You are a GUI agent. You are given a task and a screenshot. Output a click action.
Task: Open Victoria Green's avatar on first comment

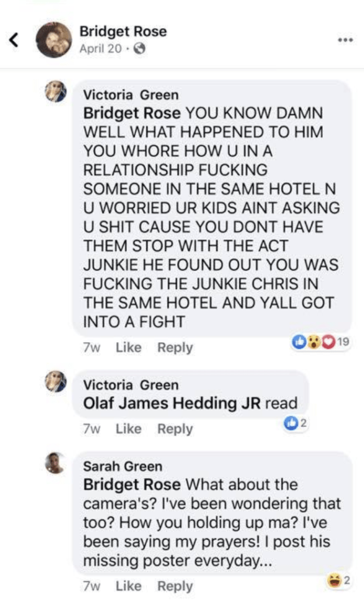click(56, 91)
